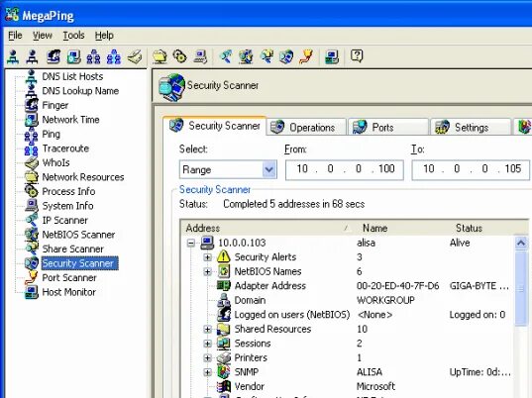Image resolution: width=532 pixels, height=398 pixels.
Task: Click the Port Scanner toolbar icon
Action: [x=306, y=56]
